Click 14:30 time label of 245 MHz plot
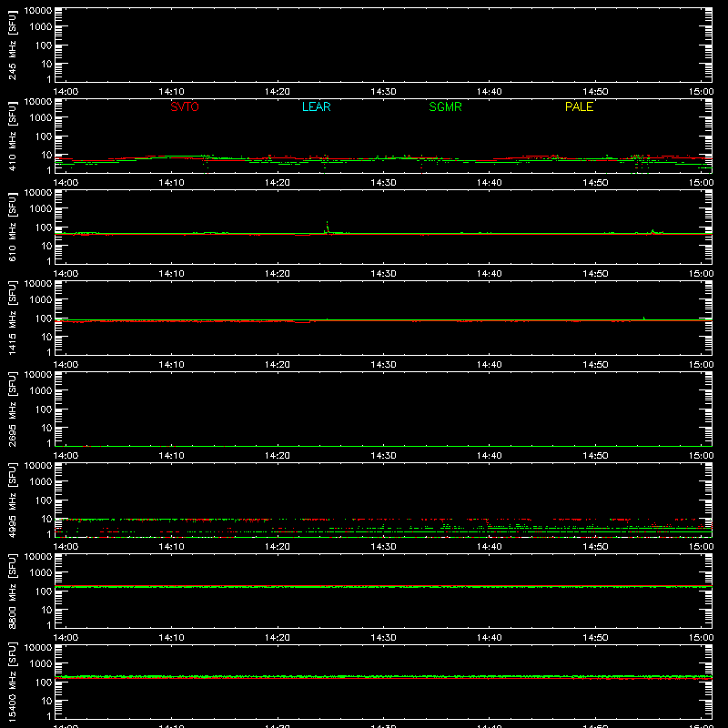The height and width of the screenshot is (728, 728). coord(383,92)
